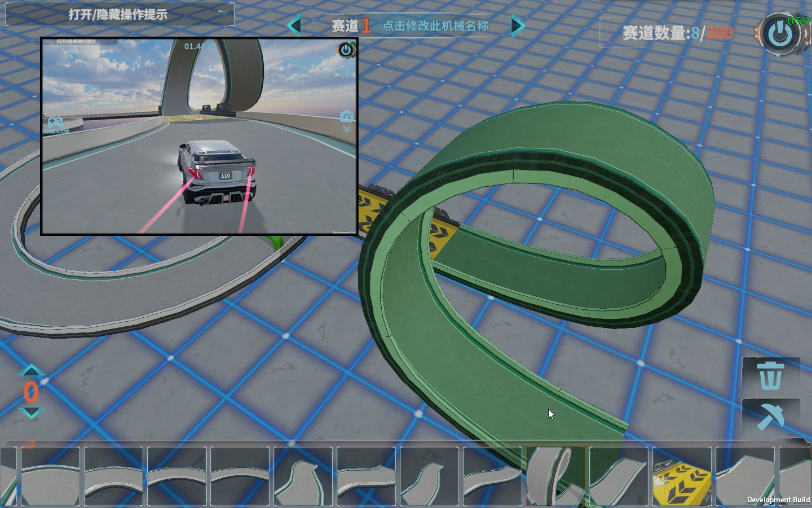Viewport: 812px width, 508px height.
Task: Select the loop track piece thumbnail
Action: (555, 476)
